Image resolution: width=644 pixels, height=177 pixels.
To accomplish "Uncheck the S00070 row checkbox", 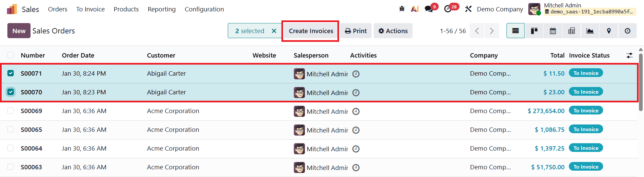I will click(x=11, y=92).
